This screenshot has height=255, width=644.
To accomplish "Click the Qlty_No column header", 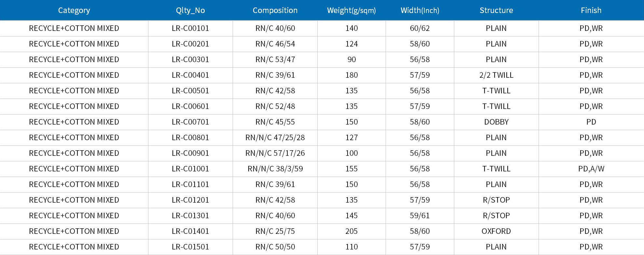I will (190, 10).
